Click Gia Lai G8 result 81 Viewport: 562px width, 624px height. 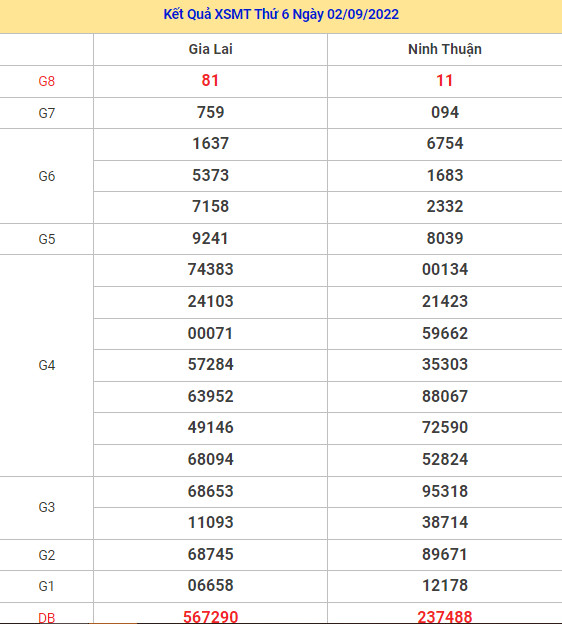point(210,80)
